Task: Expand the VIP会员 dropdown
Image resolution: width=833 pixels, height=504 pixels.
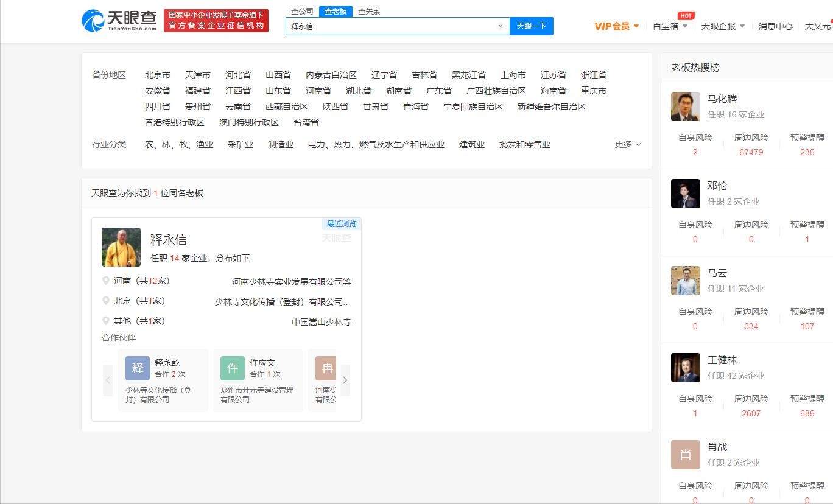Action: (x=616, y=26)
